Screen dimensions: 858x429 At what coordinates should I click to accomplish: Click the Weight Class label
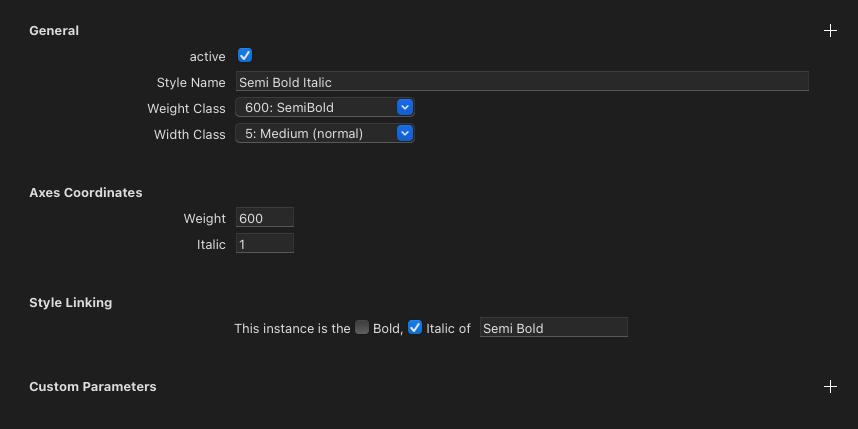coord(186,109)
